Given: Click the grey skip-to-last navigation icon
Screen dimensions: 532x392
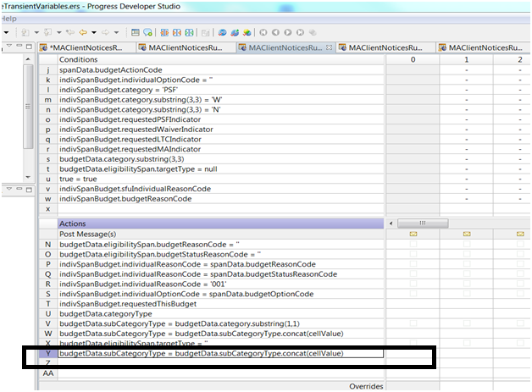Looking at the screenshot, I should 300,32.
